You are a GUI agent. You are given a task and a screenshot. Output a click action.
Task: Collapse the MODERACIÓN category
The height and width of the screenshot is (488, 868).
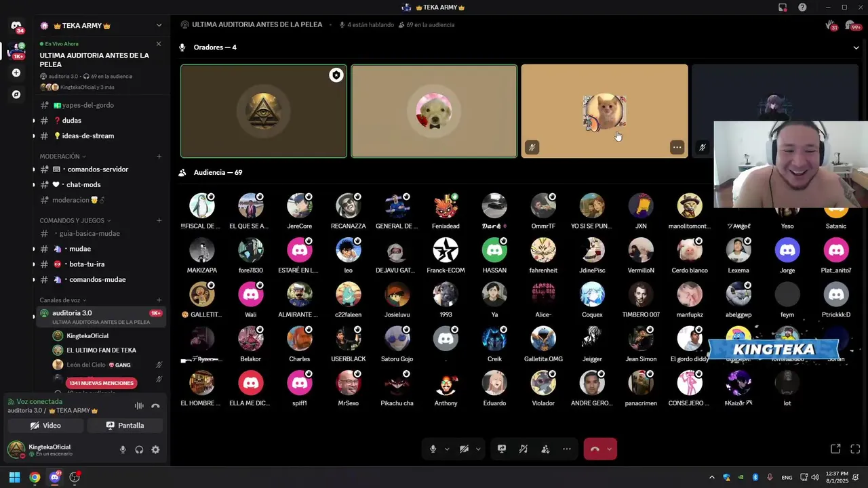point(63,157)
